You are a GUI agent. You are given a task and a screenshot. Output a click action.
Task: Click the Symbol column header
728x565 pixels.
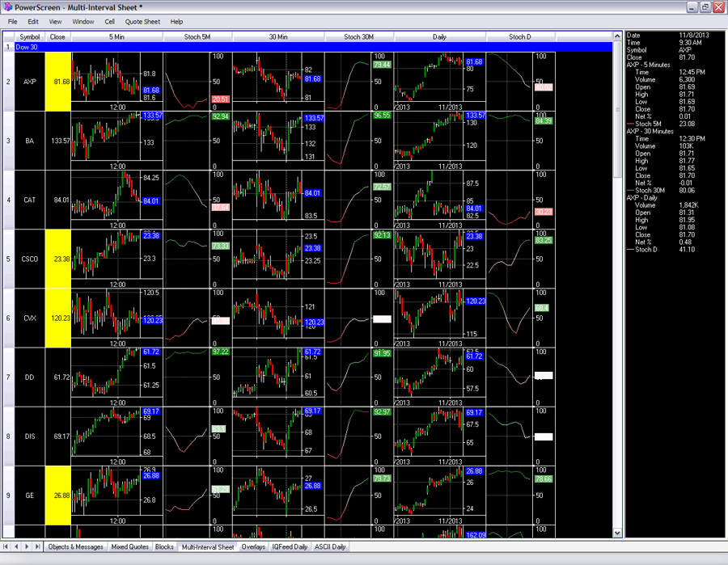tap(30, 36)
